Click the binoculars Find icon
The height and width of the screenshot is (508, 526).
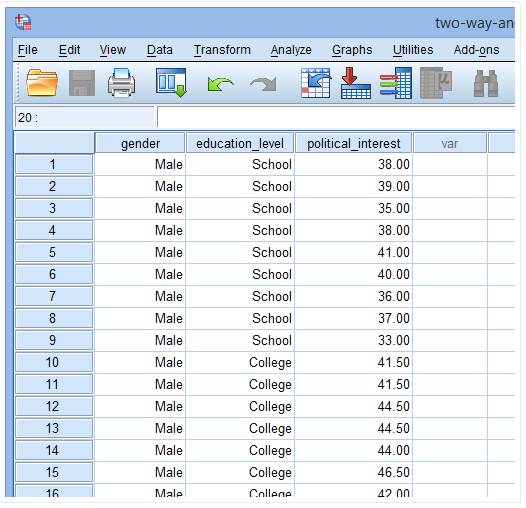pyautogui.click(x=486, y=84)
